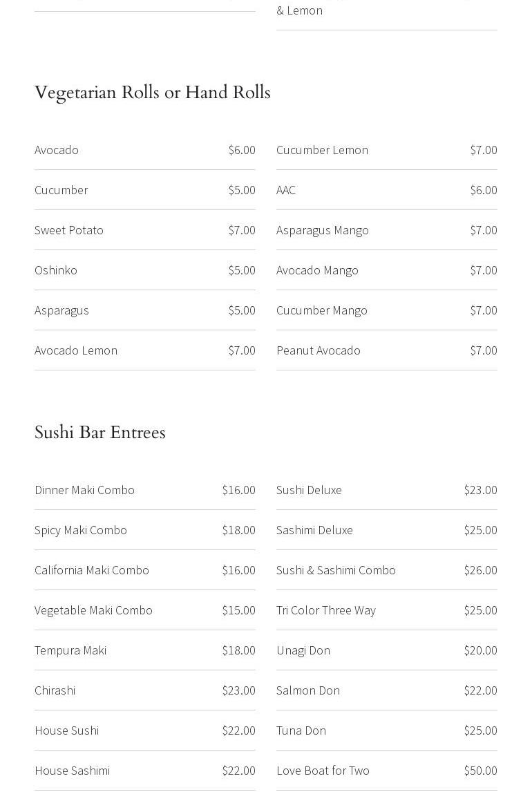Select the Tri Color Three Way entree
Viewport: 532px width, 792px height.
(x=326, y=610)
